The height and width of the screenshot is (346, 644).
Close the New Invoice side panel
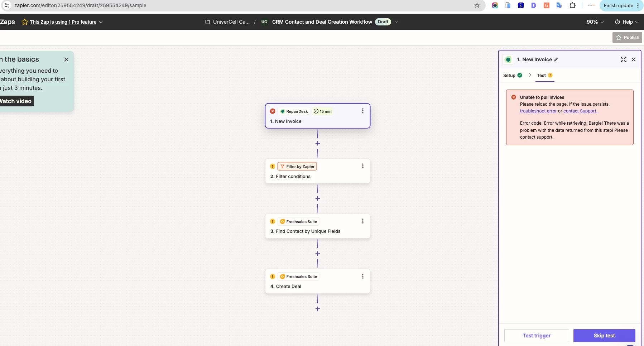[x=634, y=59]
